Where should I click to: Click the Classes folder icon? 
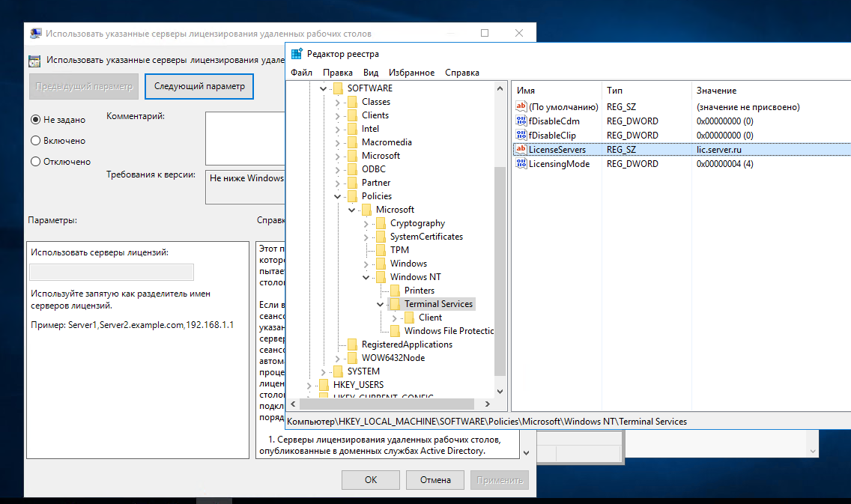[x=352, y=101]
